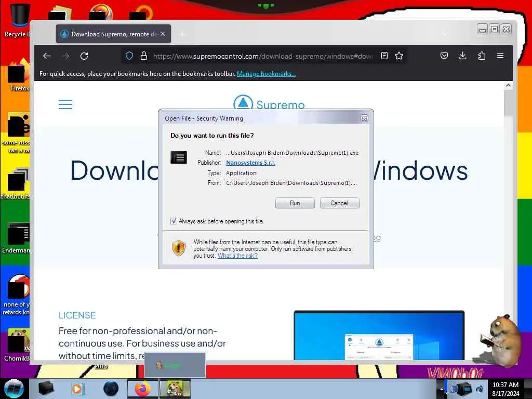
Task: Open the Firefox downloads panel
Action: tap(462, 56)
